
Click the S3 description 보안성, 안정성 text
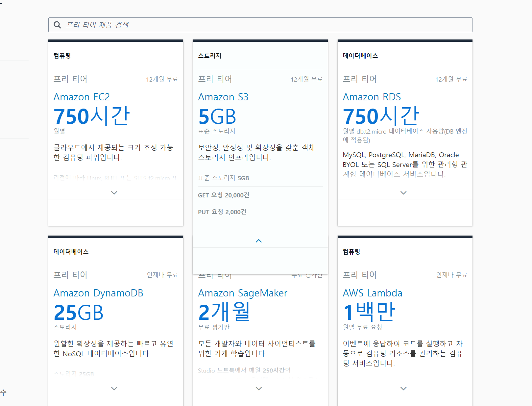(256, 153)
